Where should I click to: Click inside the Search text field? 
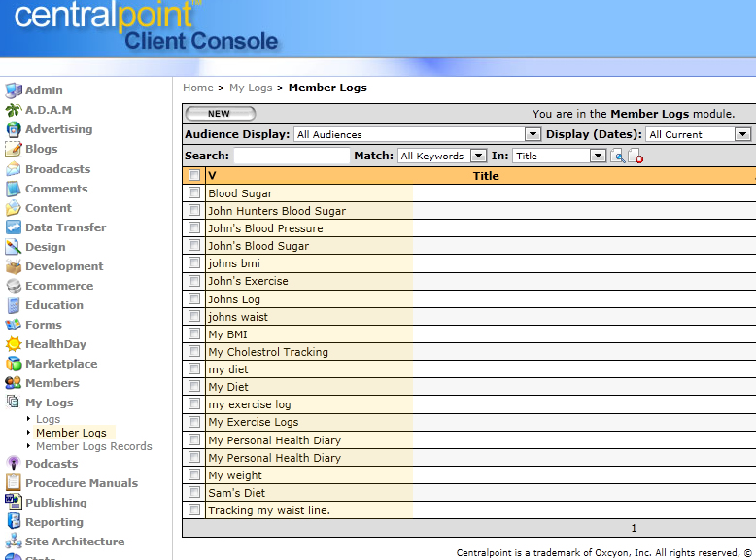(292, 156)
